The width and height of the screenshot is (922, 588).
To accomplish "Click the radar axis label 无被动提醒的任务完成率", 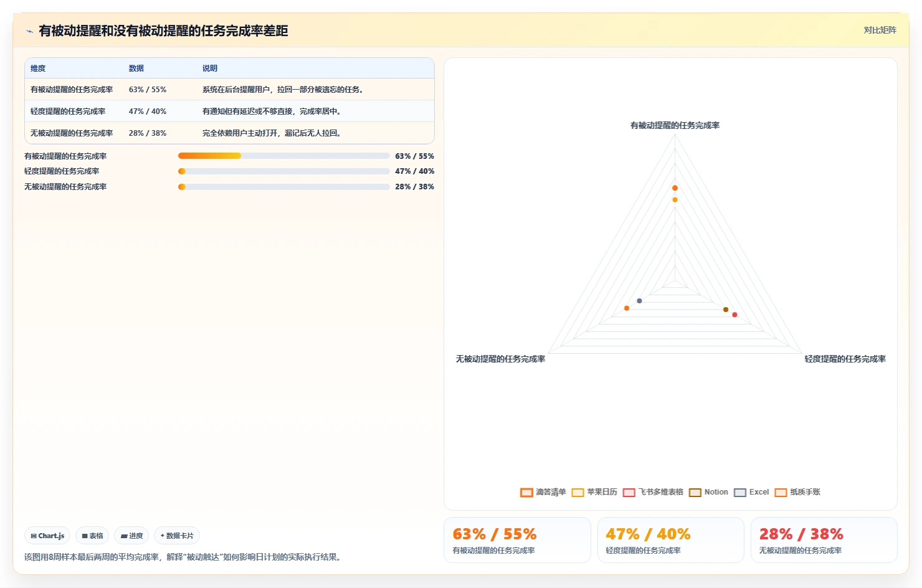I will [x=500, y=359].
